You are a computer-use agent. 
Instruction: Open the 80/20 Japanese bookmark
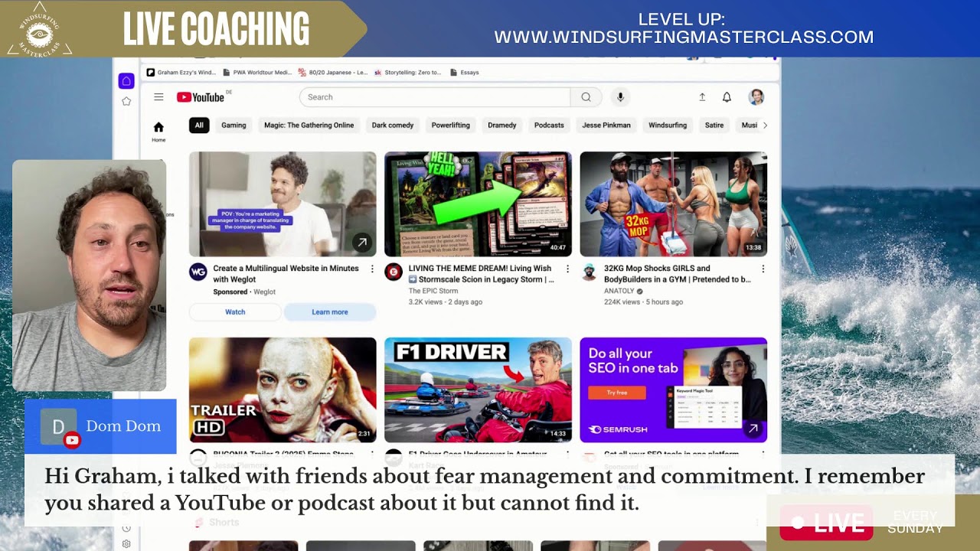click(x=333, y=73)
